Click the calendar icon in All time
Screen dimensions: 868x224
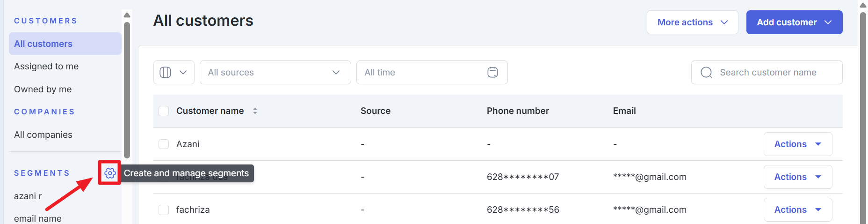click(x=492, y=72)
